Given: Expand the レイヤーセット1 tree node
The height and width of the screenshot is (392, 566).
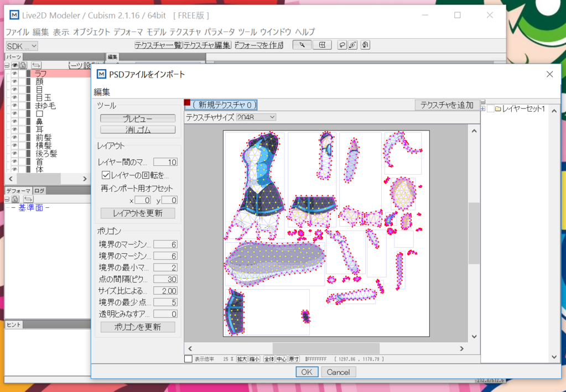Looking at the screenshot, I should click(x=484, y=109).
